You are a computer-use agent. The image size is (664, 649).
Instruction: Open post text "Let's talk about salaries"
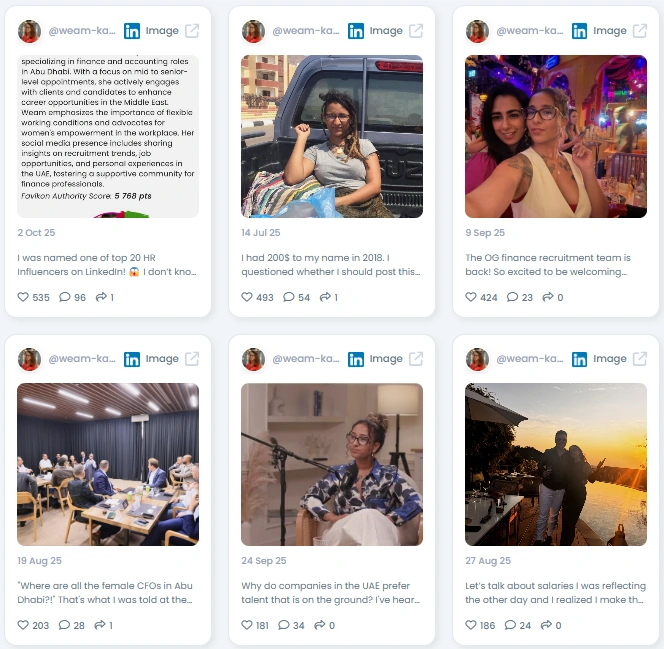coord(555,593)
